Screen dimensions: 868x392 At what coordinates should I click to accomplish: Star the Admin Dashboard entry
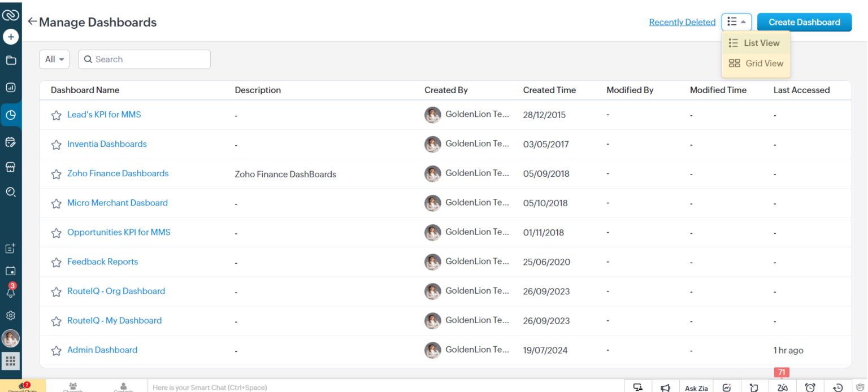(56, 350)
